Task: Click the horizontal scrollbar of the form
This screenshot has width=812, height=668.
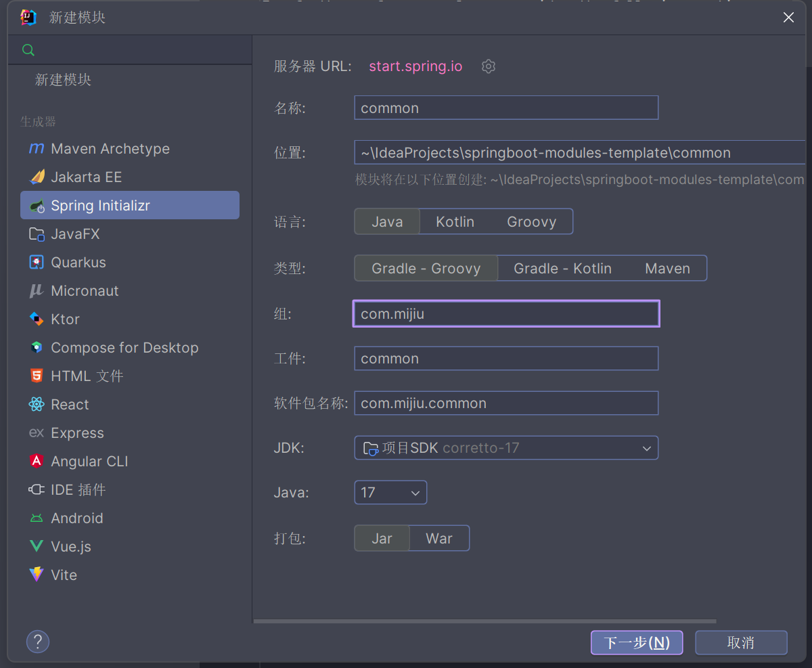Action: point(484,621)
